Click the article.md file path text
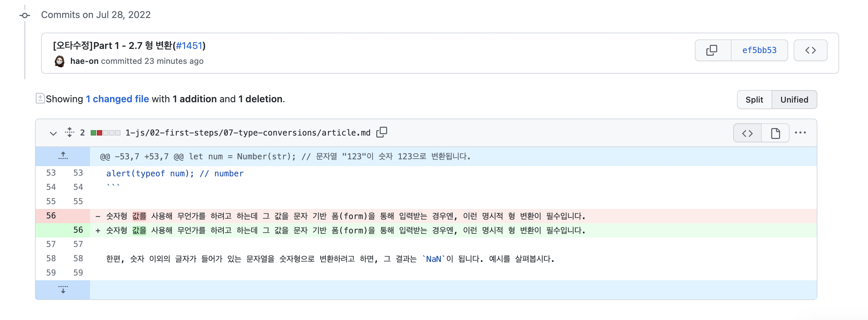868x320 pixels. (x=248, y=133)
